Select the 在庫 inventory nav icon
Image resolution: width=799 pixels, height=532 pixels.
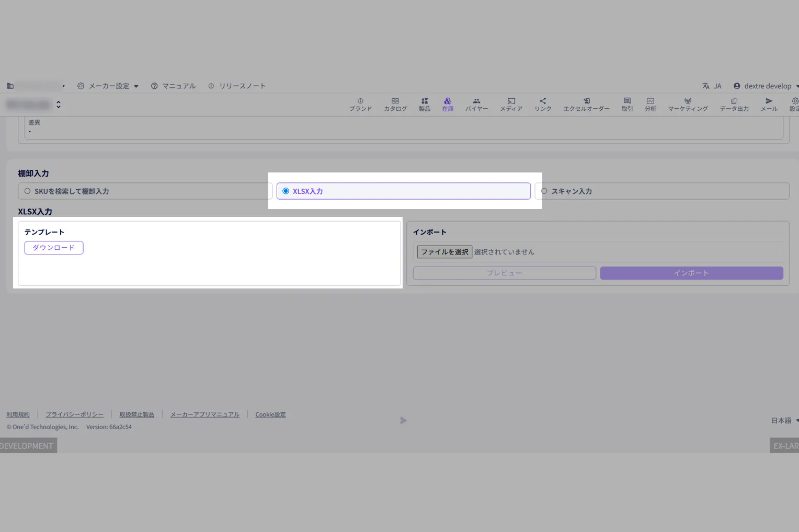point(448,105)
